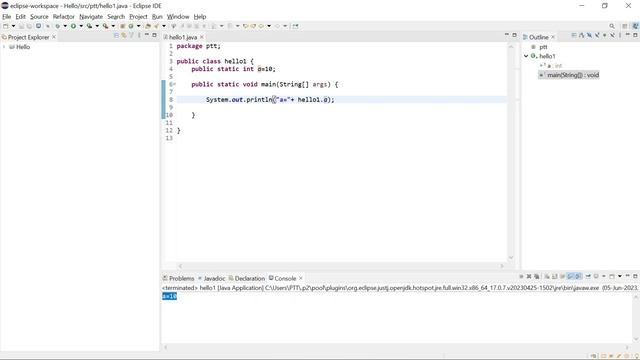Close the Console view tab
640x360 pixels.
click(301, 278)
